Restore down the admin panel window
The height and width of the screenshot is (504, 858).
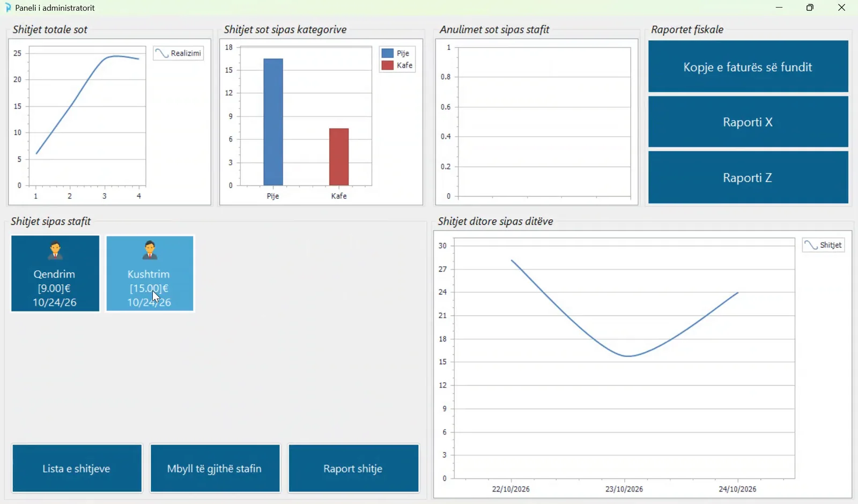tap(810, 8)
